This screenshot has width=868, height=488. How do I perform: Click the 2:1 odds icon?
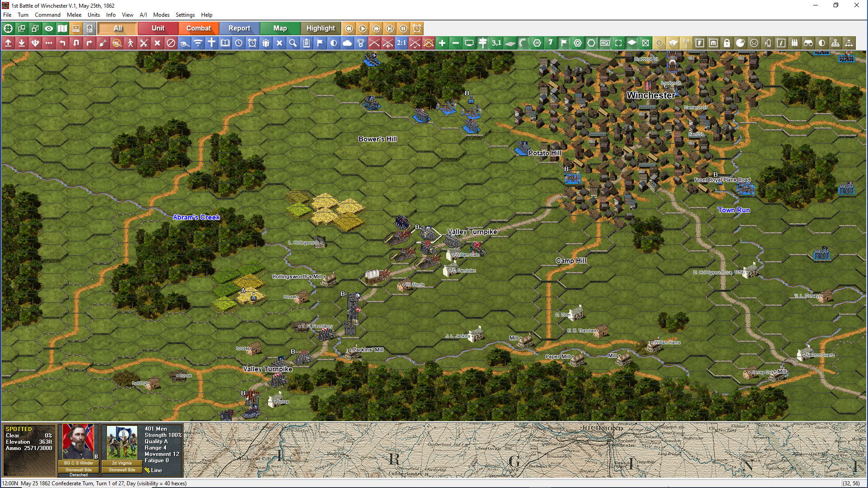pyautogui.click(x=401, y=43)
